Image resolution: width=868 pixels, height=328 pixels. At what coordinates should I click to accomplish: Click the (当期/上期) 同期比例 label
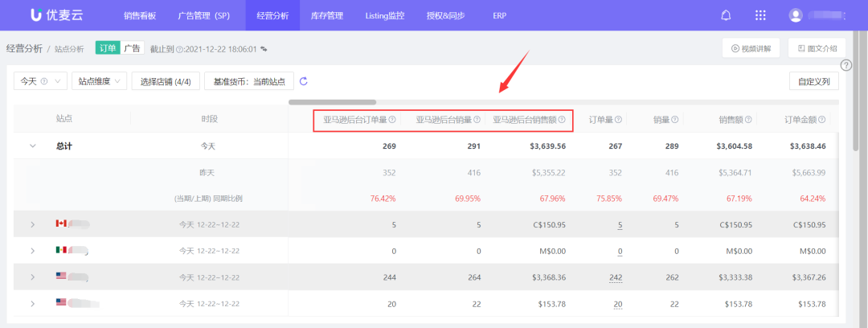(x=208, y=199)
